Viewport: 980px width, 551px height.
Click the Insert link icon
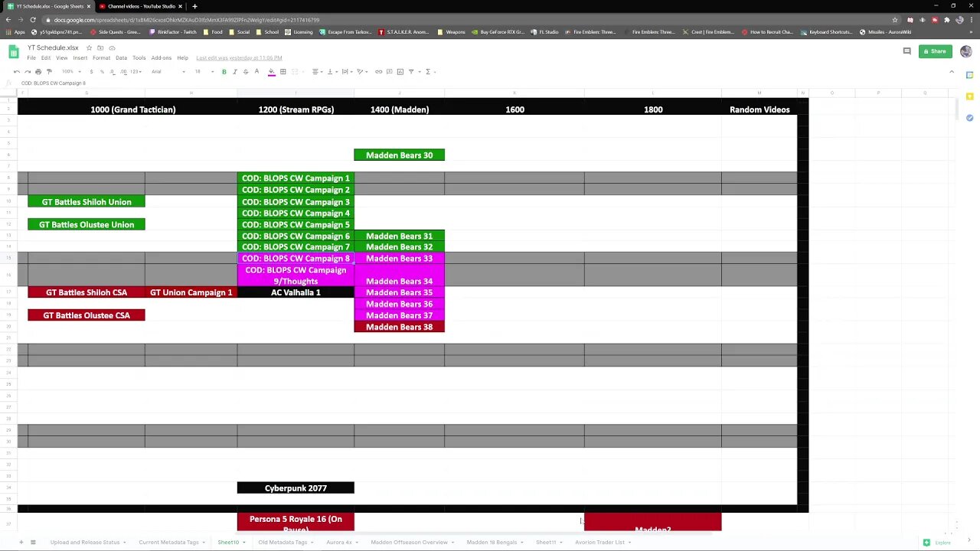point(378,72)
